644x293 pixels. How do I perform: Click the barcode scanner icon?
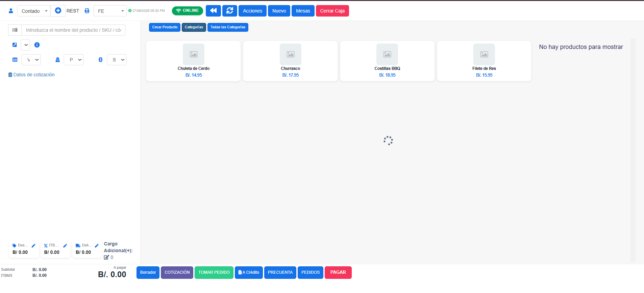[15, 30]
